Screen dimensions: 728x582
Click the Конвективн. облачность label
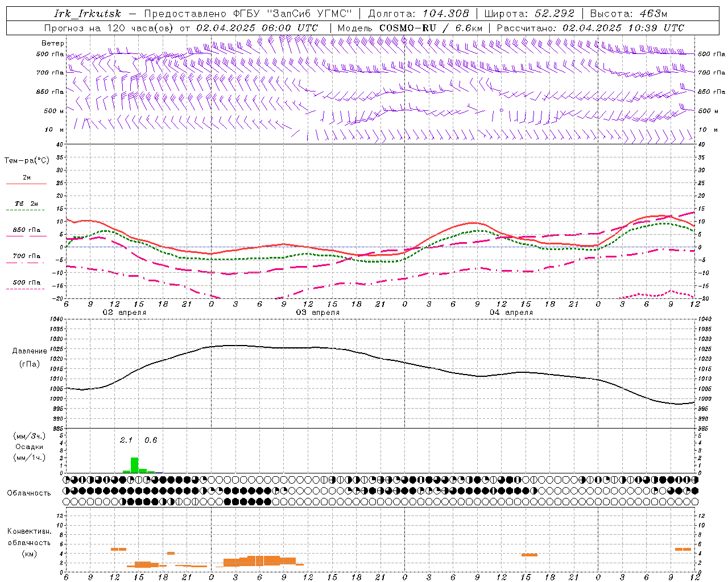pos(29,537)
